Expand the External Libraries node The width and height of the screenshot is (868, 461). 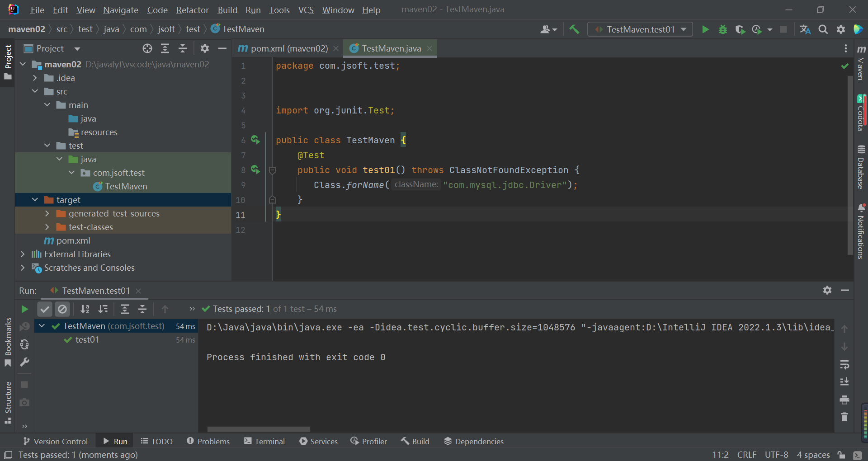tap(23, 254)
